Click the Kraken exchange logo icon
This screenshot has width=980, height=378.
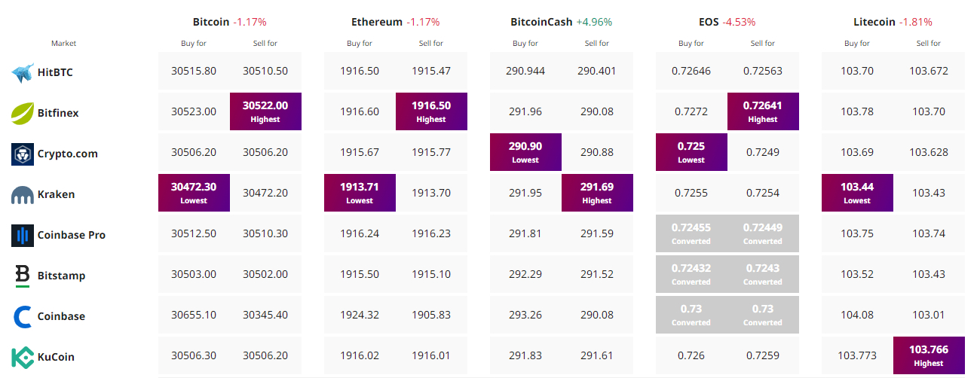pyautogui.click(x=23, y=195)
